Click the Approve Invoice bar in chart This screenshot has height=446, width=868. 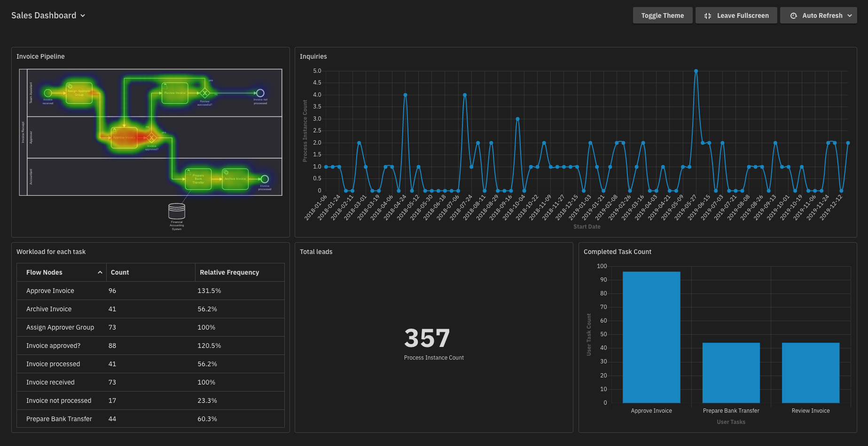(x=651, y=337)
